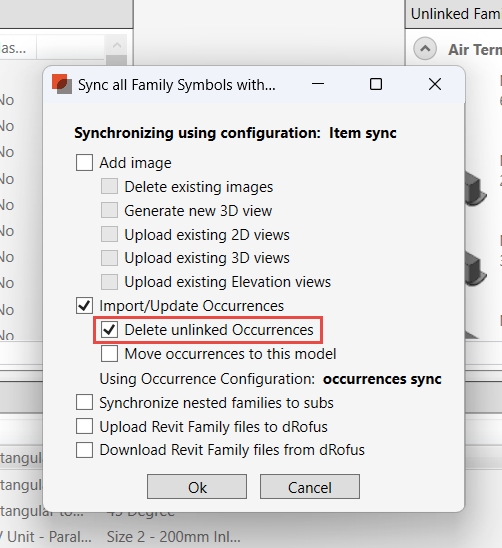Close the Sync all Family Symbols dialog
The image size is (502, 548).
(x=435, y=84)
